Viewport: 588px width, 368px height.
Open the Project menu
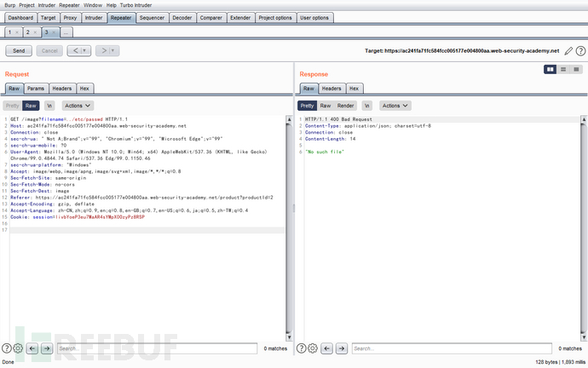coord(26,5)
